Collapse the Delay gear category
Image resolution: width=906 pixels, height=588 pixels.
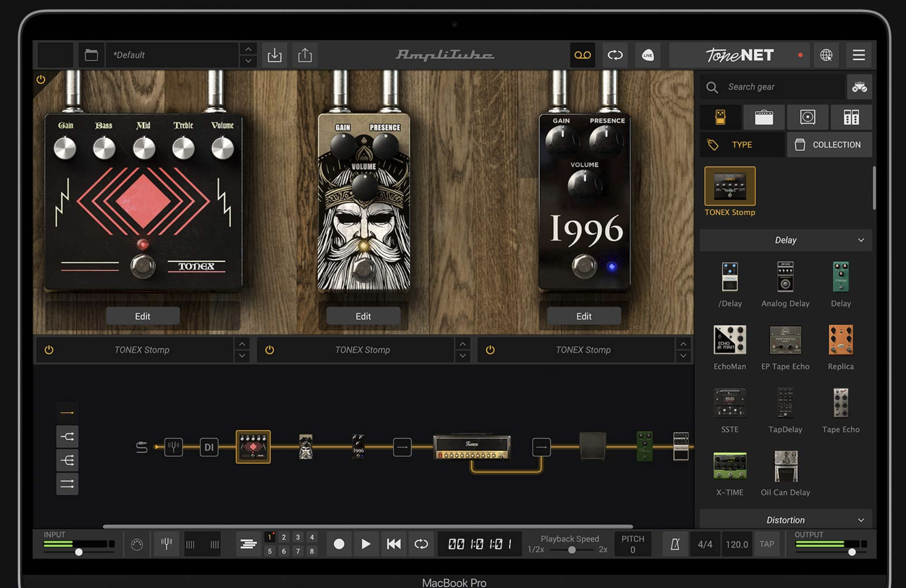785,240
